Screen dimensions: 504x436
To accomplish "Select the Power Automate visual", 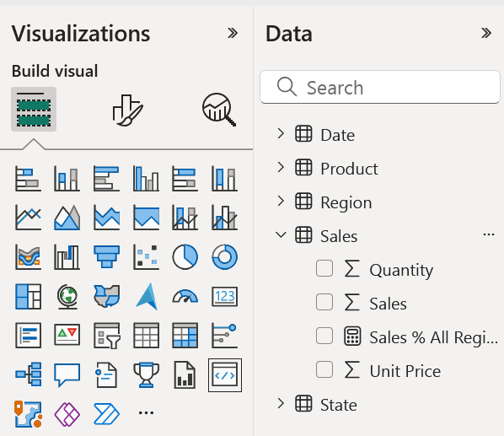I will [107, 414].
